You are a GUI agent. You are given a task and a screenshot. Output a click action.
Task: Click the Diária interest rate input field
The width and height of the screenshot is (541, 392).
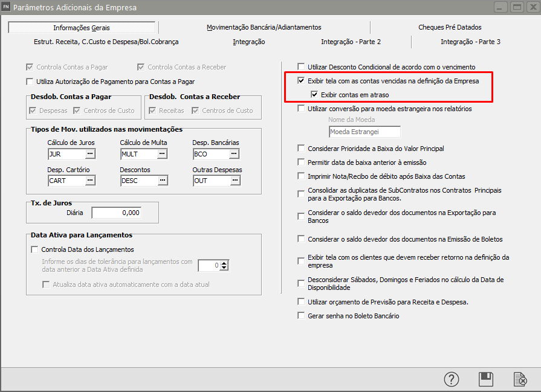tap(116, 213)
